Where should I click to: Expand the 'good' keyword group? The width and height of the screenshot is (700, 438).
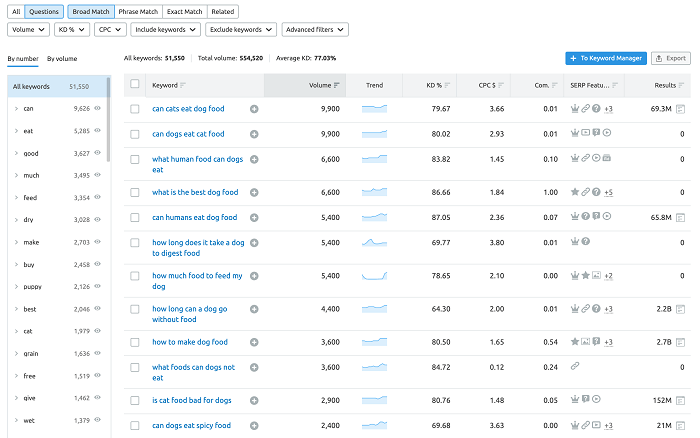[17, 153]
